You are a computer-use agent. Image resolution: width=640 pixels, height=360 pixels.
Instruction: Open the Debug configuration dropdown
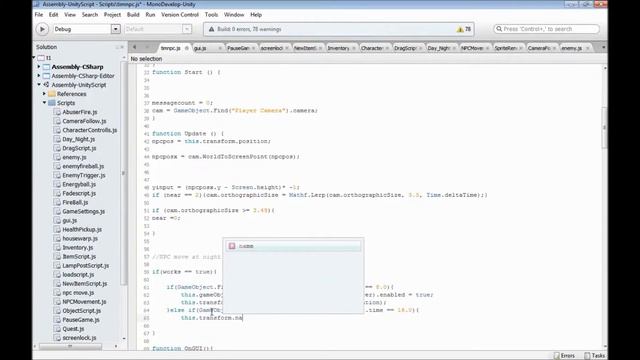[116, 29]
